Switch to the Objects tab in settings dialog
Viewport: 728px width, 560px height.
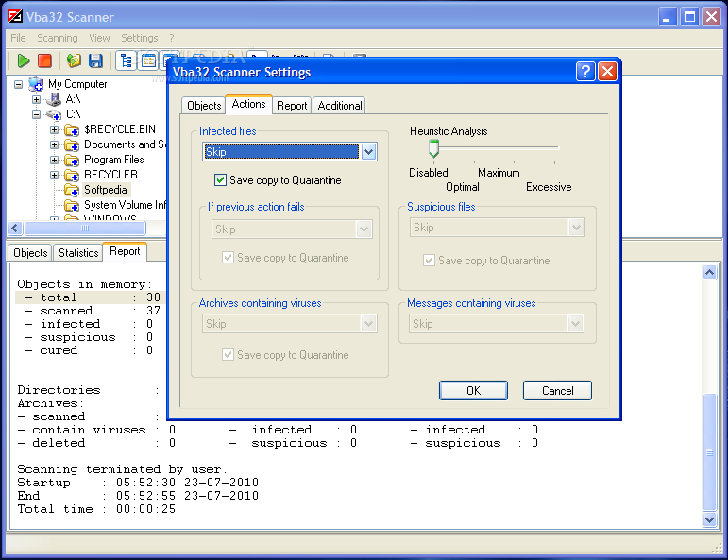(204, 106)
